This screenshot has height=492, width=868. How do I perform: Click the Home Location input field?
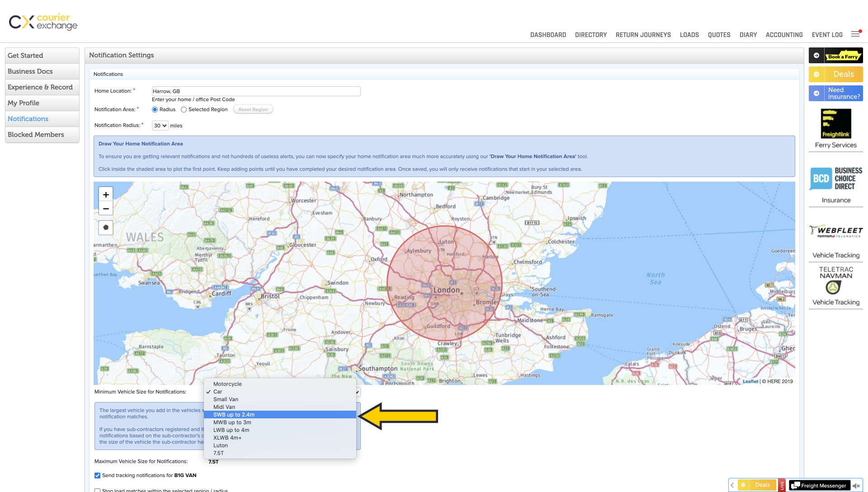(256, 91)
